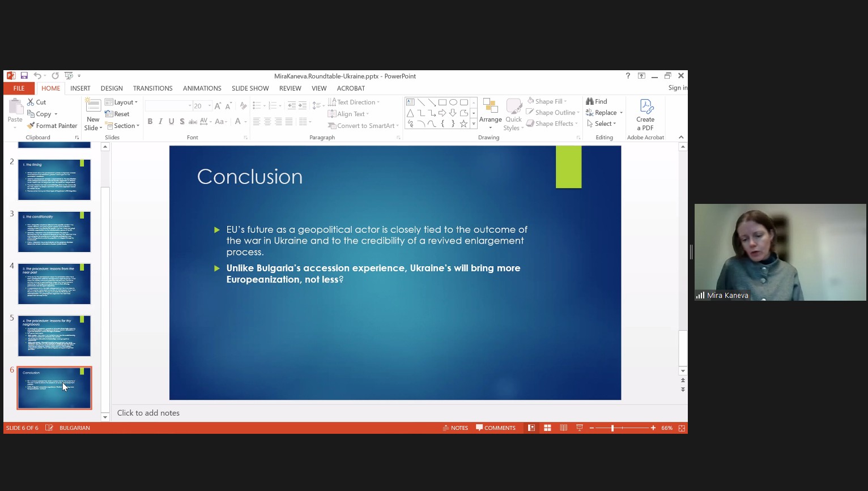
Task: Open the SLIDE SHOW tab
Action: [x=250, y=88]
